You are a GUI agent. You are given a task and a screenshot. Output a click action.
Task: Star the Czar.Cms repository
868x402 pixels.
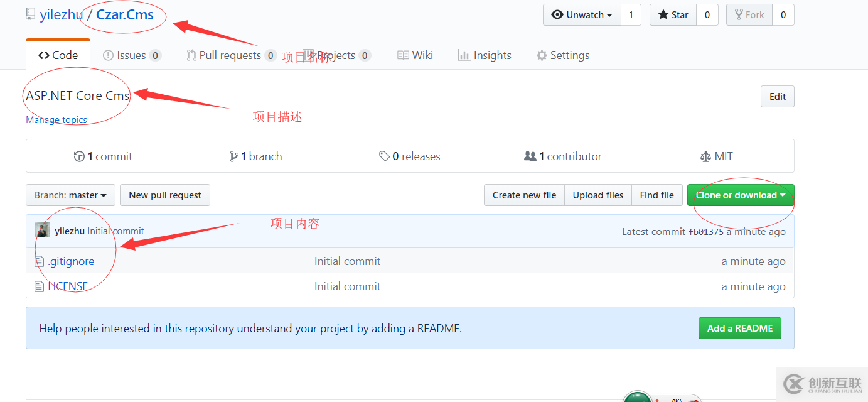coord(673,15)
